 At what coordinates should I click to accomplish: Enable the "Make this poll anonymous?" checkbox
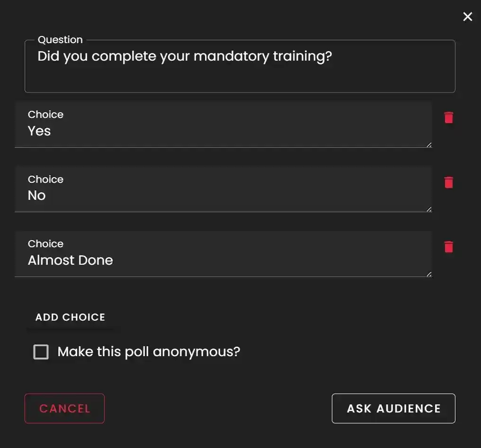(x=41, y=351)
